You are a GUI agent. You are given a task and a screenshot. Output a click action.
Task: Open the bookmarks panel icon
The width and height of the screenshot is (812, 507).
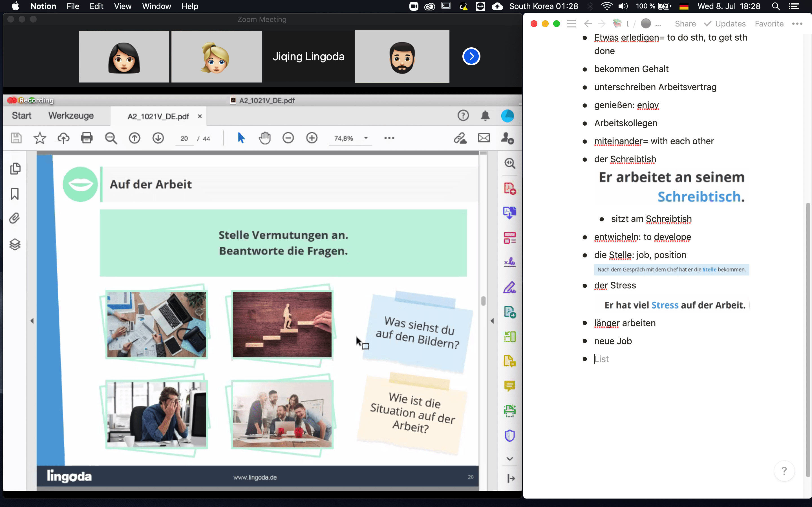15,194
